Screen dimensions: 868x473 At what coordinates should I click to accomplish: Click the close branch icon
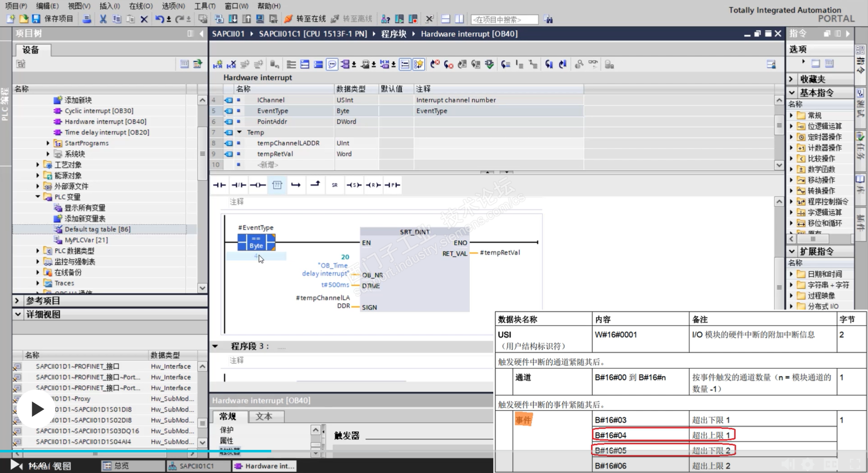click(x=315, y=184)
